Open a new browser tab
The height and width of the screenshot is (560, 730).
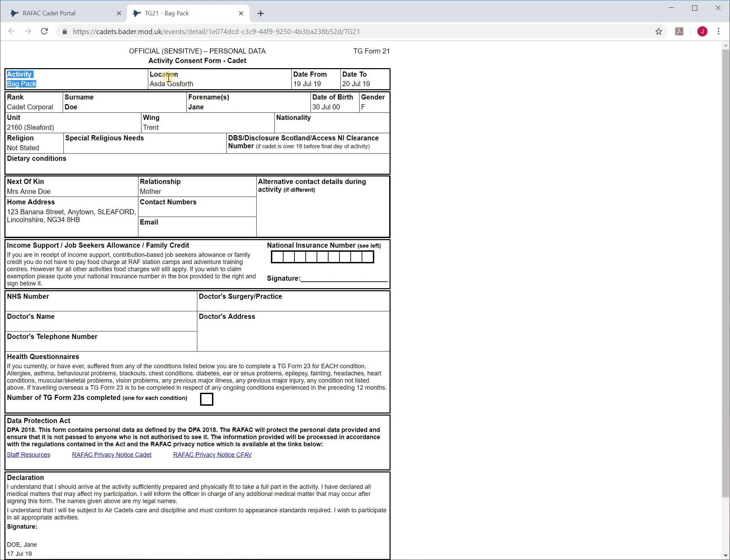click(x=261, y=13)
